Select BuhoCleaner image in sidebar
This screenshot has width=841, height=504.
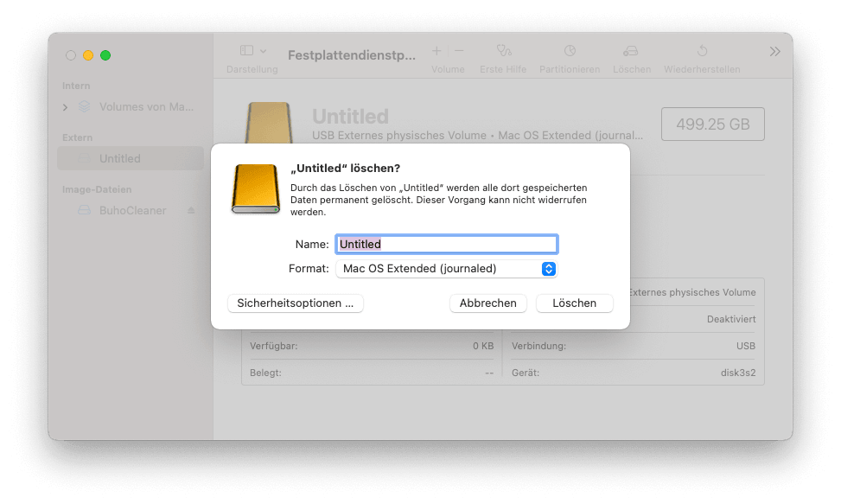click(x=132, y=211)
